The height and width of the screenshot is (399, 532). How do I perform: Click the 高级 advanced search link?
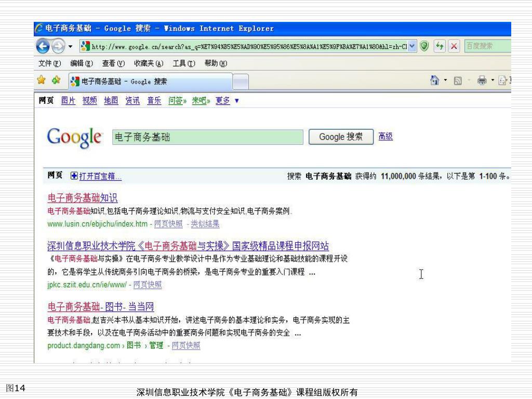point(385,137)
